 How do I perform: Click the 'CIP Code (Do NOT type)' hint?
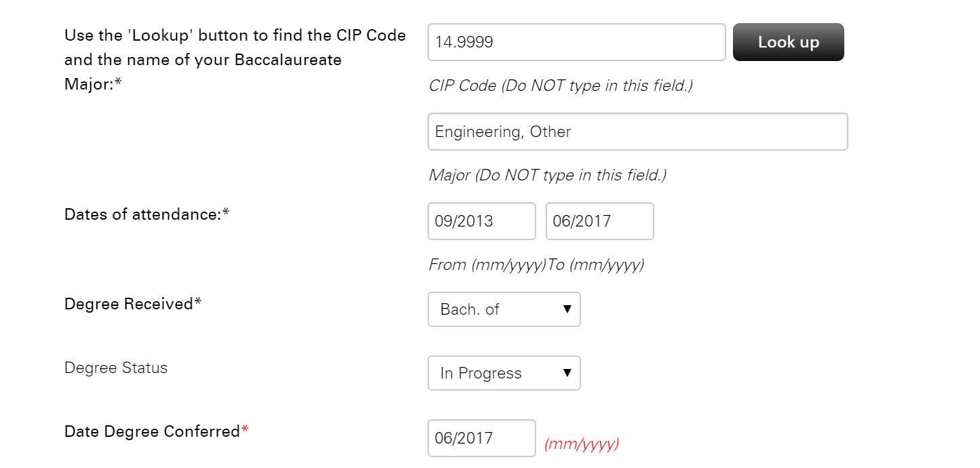coord(561,86)
